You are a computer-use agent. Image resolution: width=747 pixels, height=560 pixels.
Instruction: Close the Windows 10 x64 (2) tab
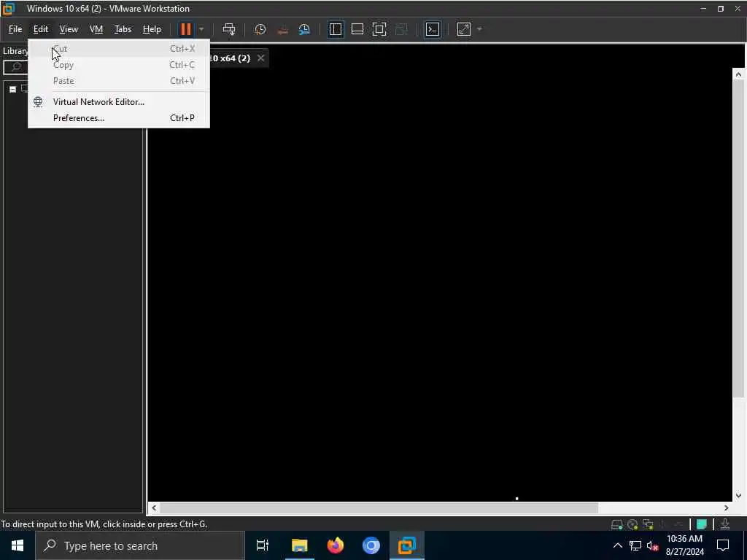tap(260, 58)
